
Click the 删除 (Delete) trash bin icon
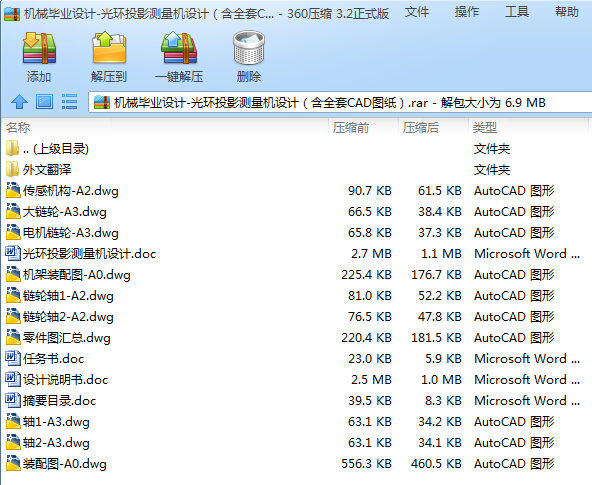[x=249, y=48]
